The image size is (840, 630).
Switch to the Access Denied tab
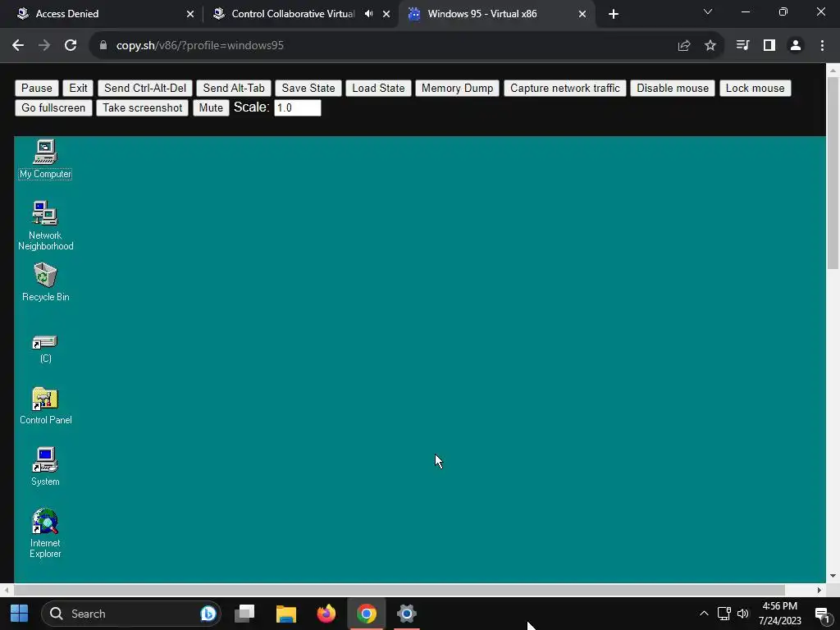(x=100, y=14)
